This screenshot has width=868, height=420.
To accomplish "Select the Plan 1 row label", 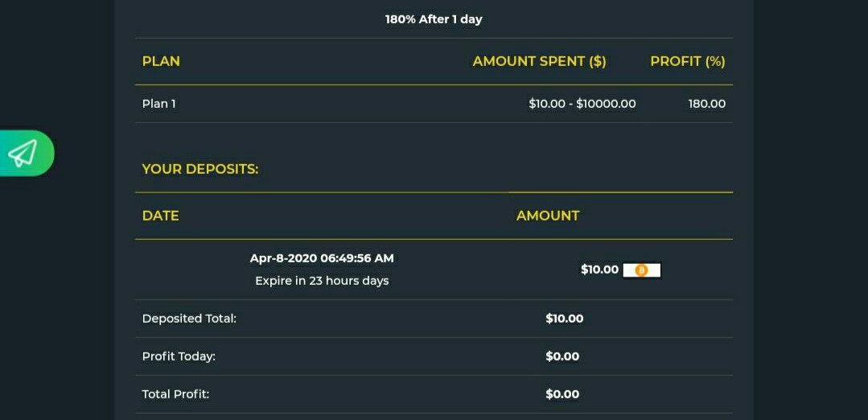I will click(158, 104).
